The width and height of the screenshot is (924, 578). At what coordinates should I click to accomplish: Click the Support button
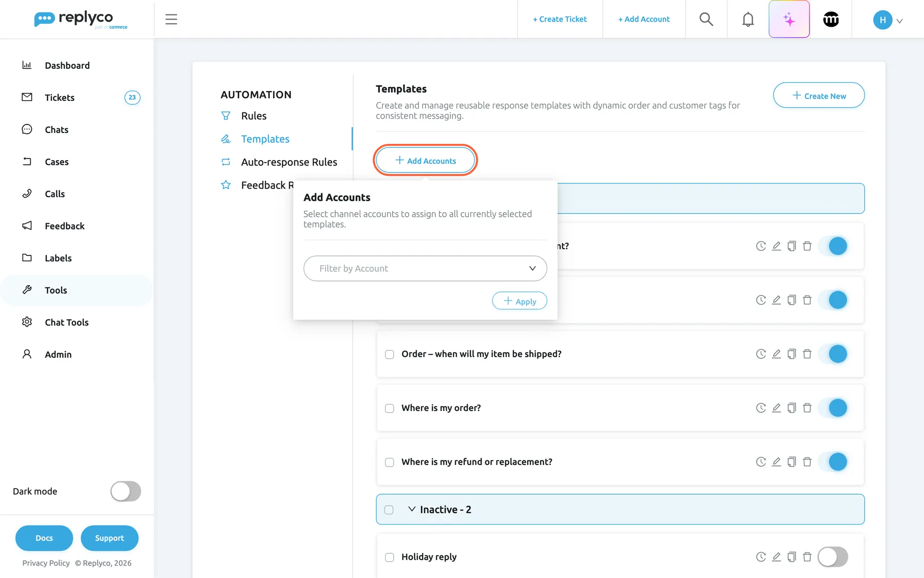(109, 538)
